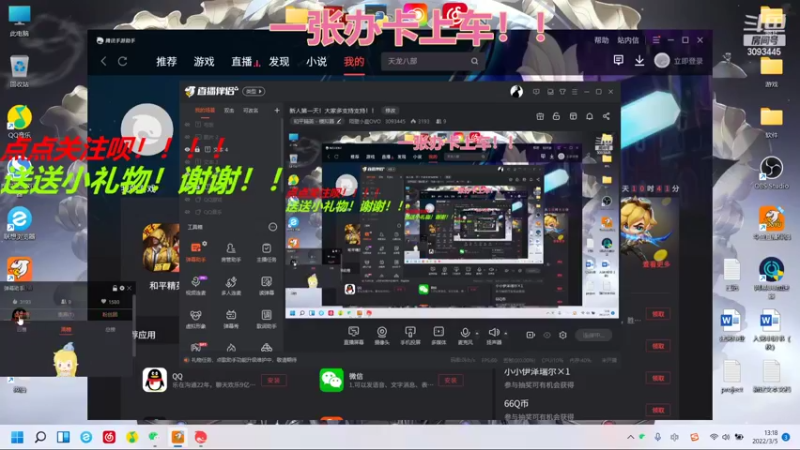Toggle lock on 文本 4 source
The height and width of the screenshot is (450, 800).
[x=197, y=149]
